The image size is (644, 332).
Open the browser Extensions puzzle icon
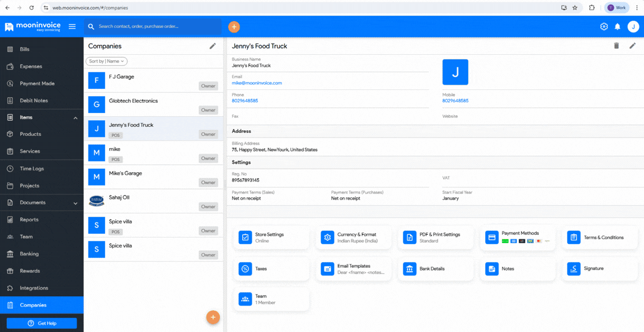[592, 7]
